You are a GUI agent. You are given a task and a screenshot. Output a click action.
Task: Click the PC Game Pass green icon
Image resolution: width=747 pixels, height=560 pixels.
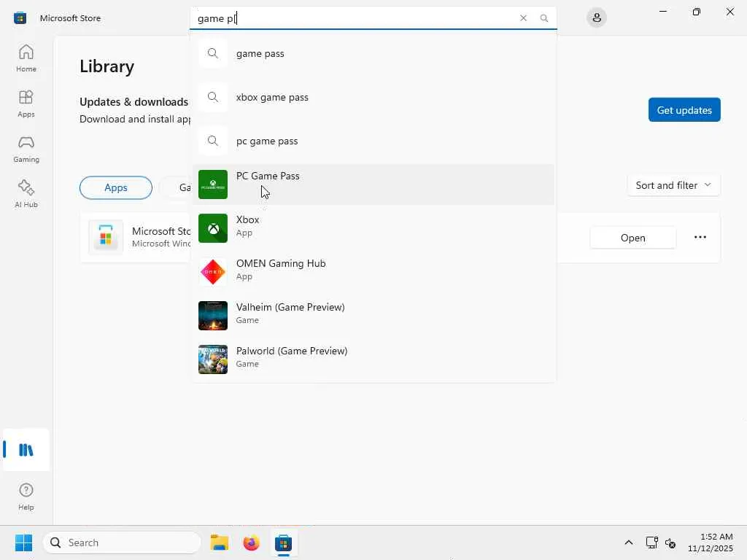213,184
